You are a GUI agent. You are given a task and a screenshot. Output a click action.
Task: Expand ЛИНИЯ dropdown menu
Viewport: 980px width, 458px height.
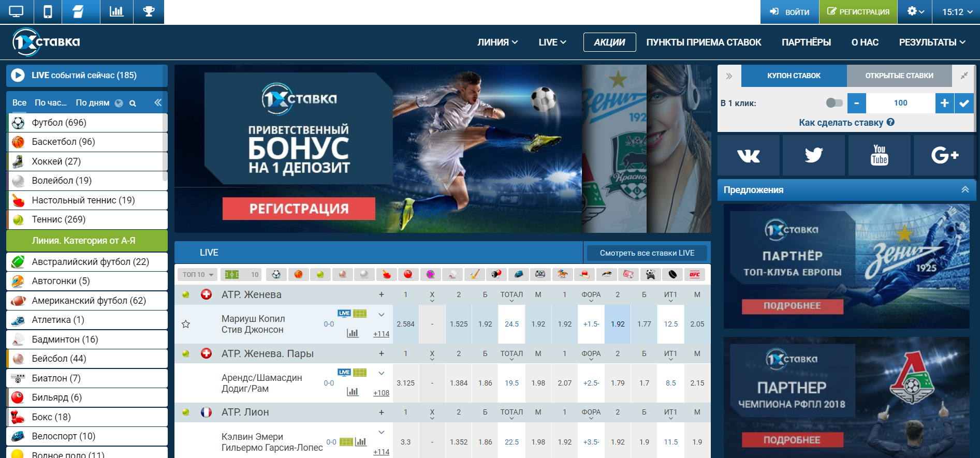(x=498, y=42)
